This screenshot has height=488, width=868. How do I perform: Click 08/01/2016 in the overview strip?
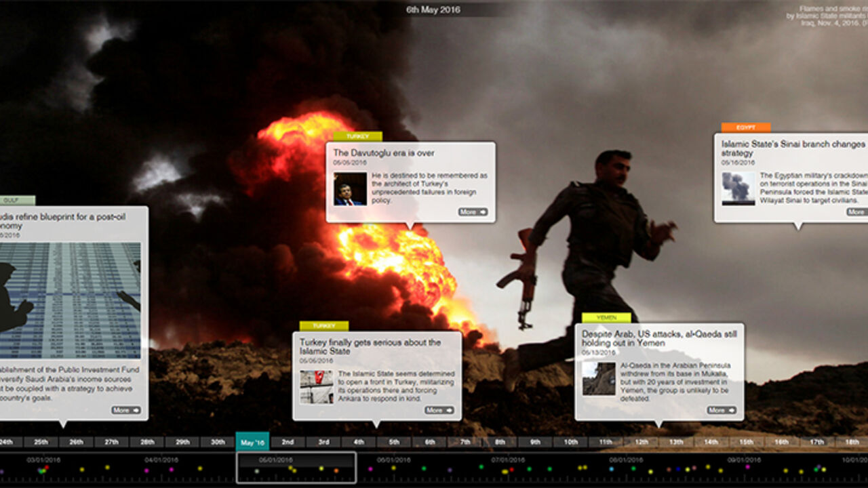click(625, 460)
